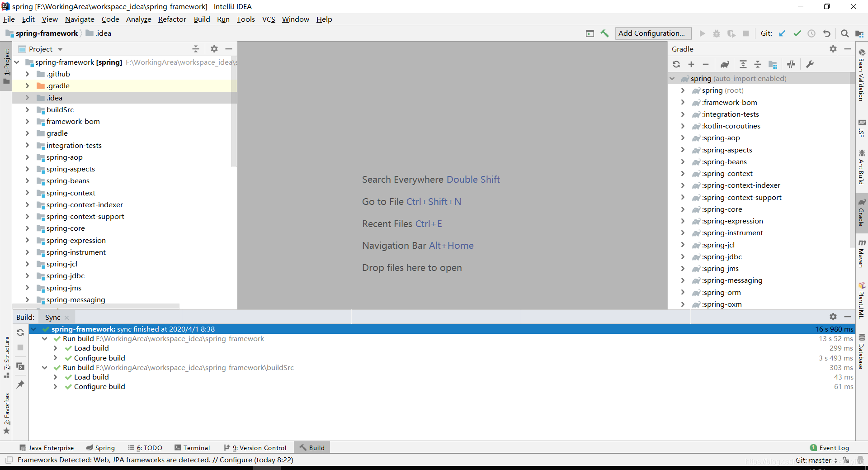Collapse all nodes in Gradle panel
The height and width of the screenshot is (470, 868).
pos(758,64)
